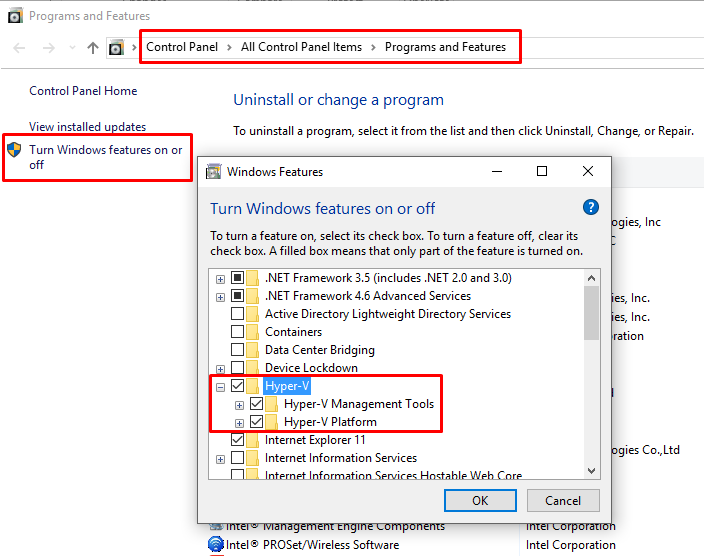Click folder icon next to Containers
This screenshot has height=556, width=704.
point(253,331)
